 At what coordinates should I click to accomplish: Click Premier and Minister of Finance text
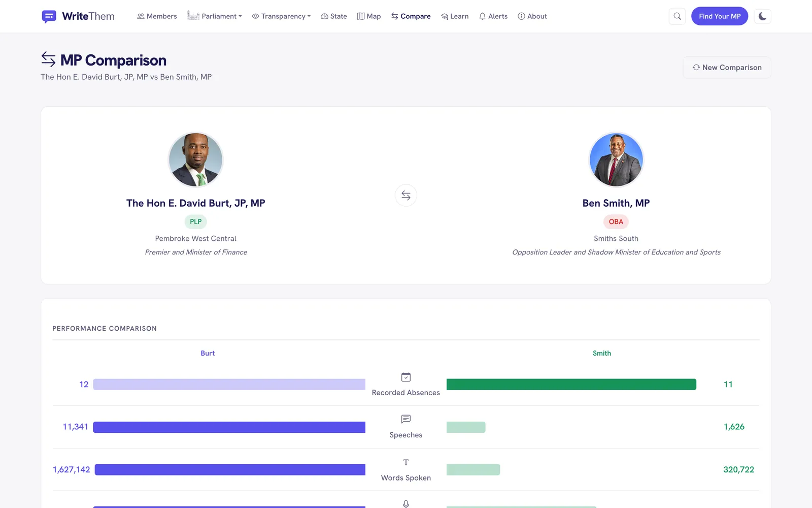pyautogui.click(x=196, y=252)
